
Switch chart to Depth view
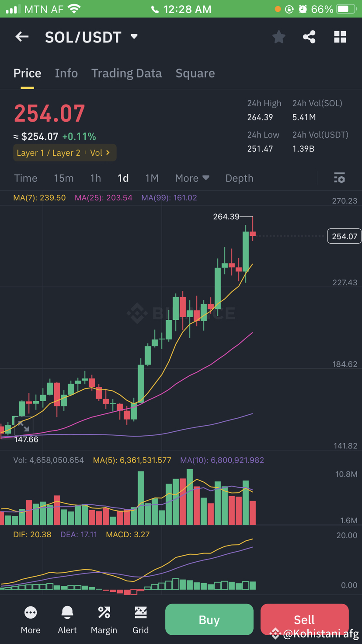click(239, 178)
